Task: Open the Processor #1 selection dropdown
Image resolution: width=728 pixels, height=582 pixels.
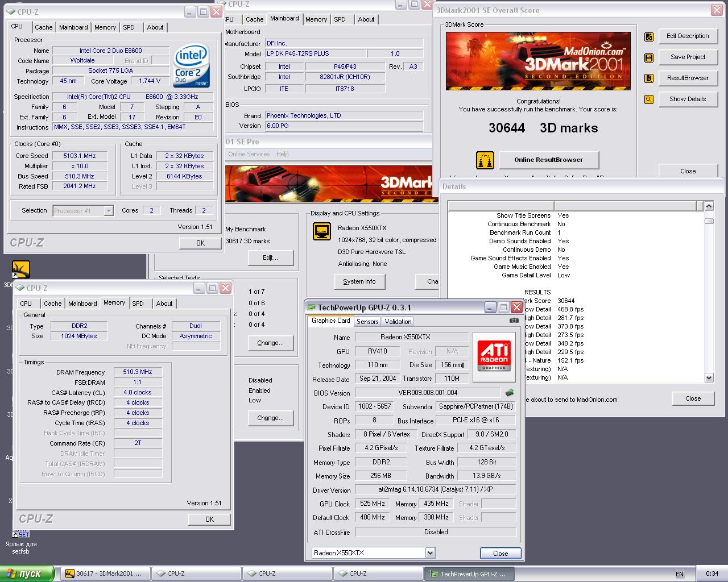Action: tap(109, 211)
